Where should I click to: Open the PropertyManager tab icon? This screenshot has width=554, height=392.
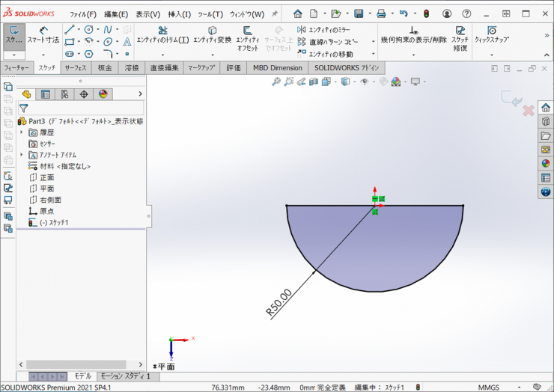[46, 94]
